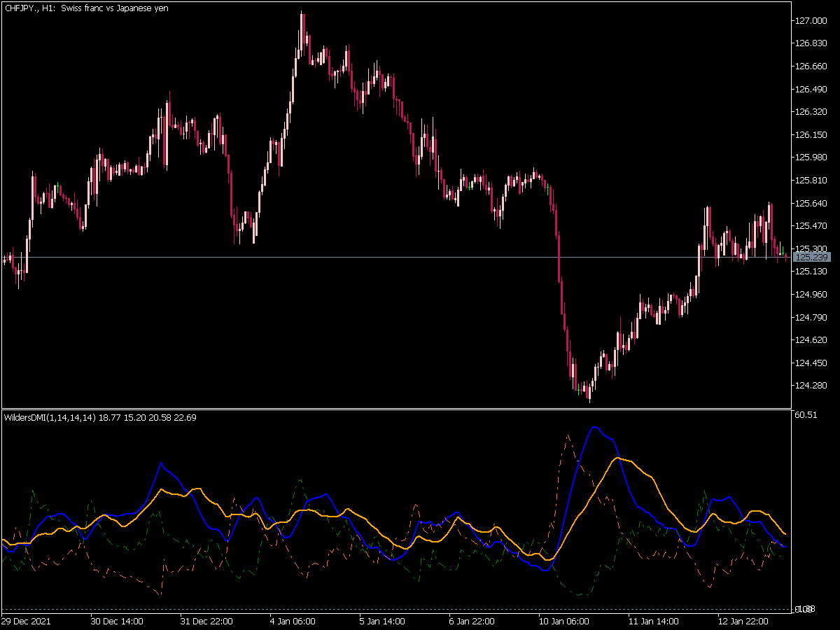Click the '6 Jan 22:00' time axis label

click(x=472, y=622)
